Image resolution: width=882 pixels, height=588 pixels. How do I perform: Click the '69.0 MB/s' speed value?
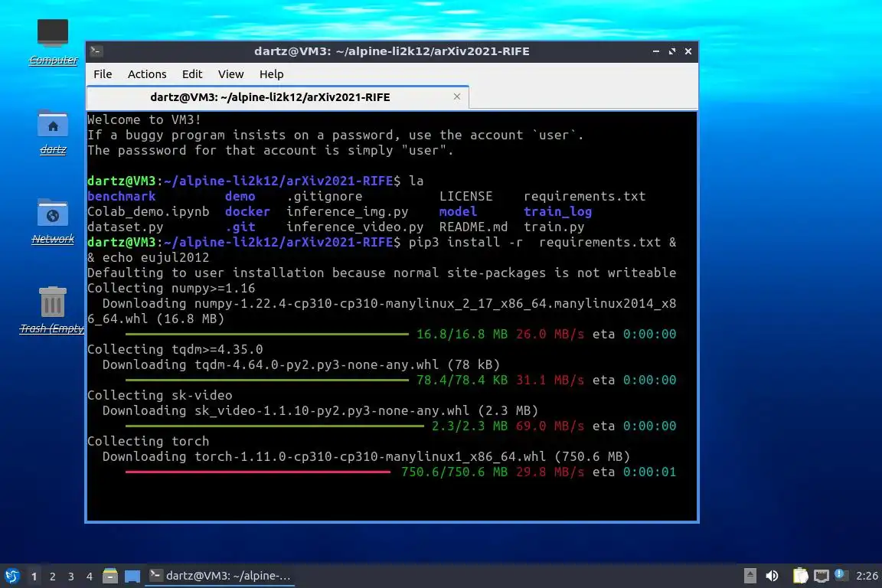click(x=550, y=426)
